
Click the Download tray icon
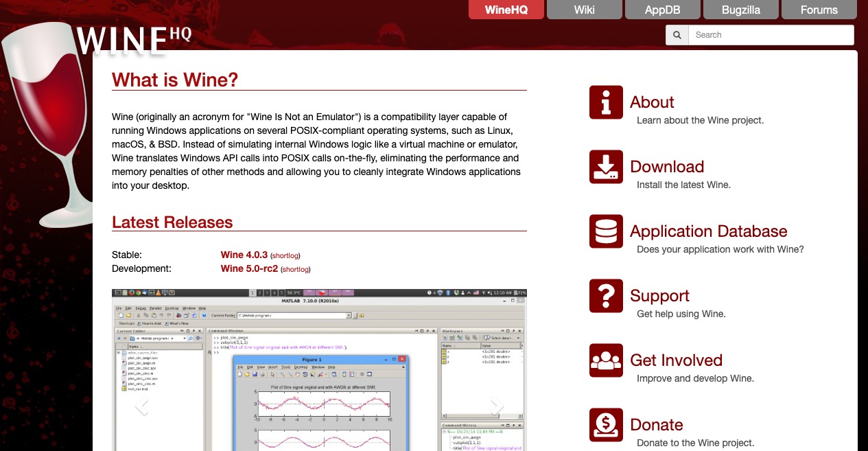pos(606,167)
